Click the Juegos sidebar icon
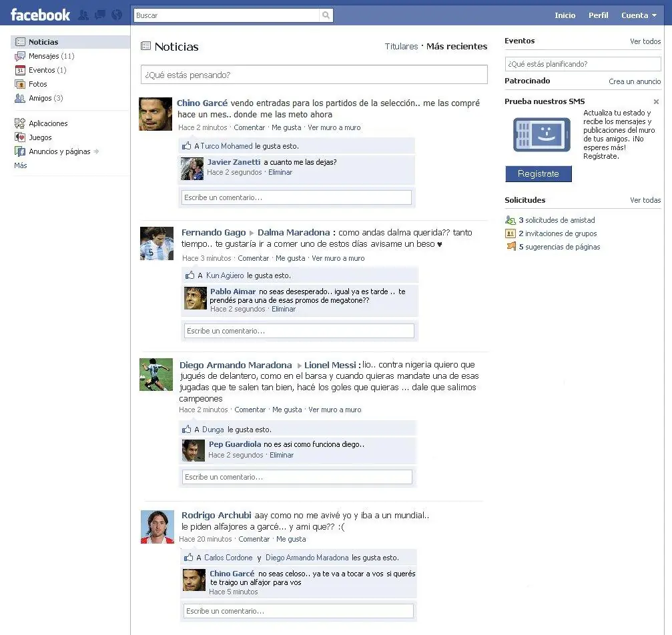 [20, 137]
